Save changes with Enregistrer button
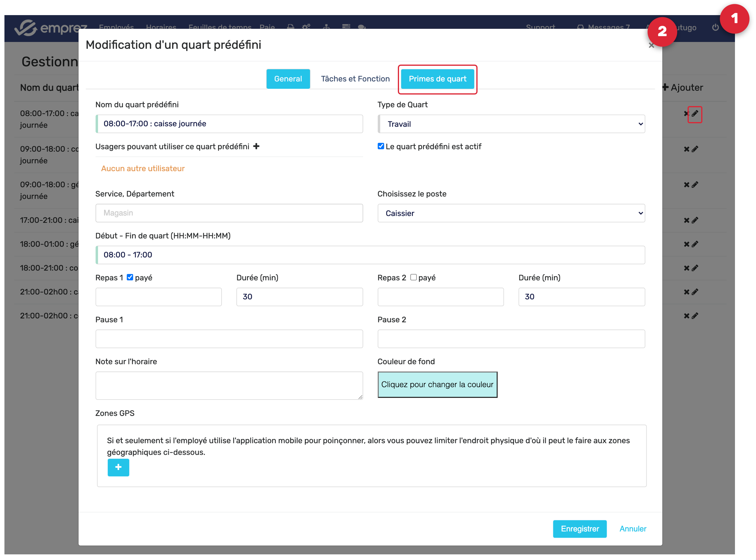The image size is (756, 560). [x=579, y=529]
